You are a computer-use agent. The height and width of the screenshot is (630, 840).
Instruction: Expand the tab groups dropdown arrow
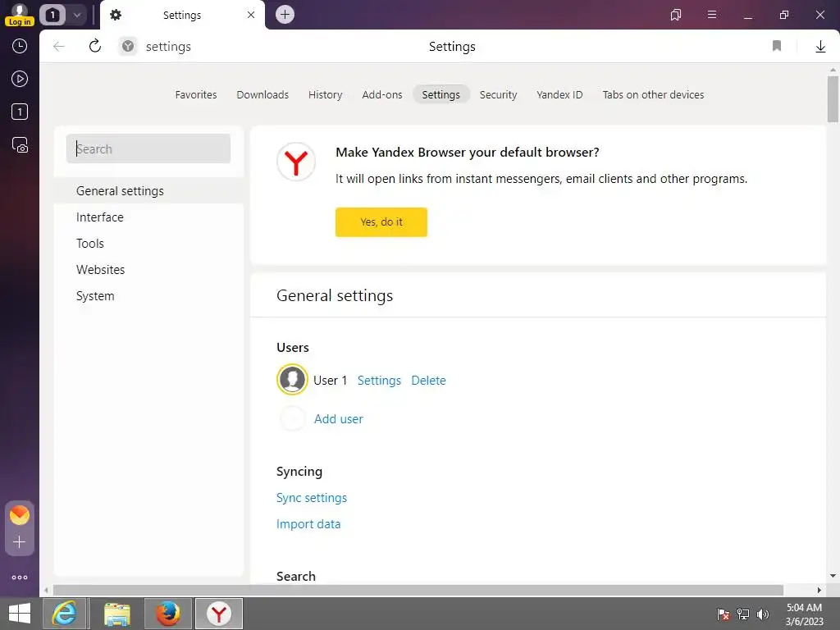point(76,15)
